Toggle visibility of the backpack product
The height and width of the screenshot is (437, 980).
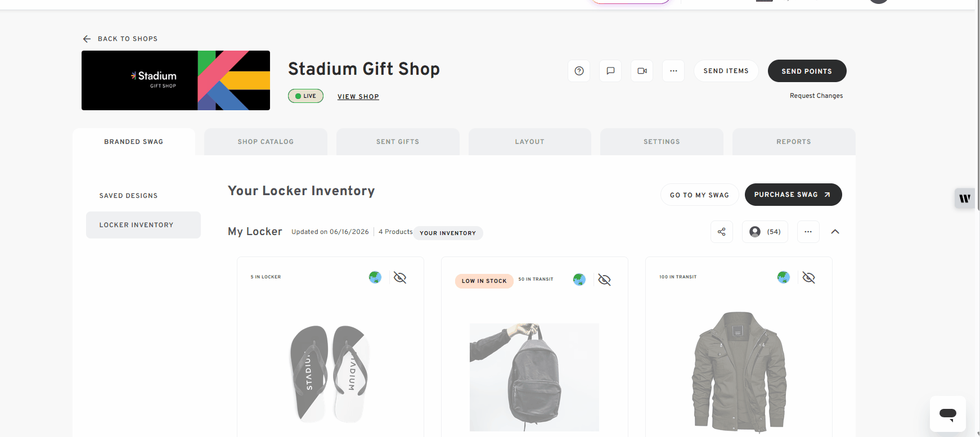pyautogui.click(x=604, y=280)
